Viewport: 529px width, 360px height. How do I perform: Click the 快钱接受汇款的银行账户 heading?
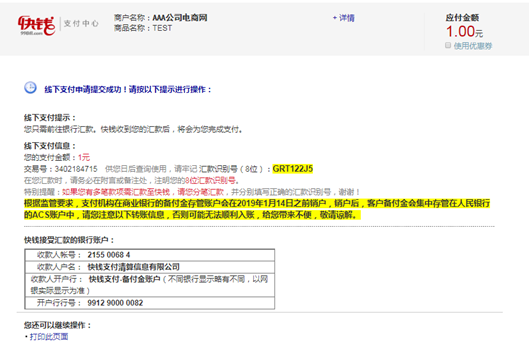(69, 240)
